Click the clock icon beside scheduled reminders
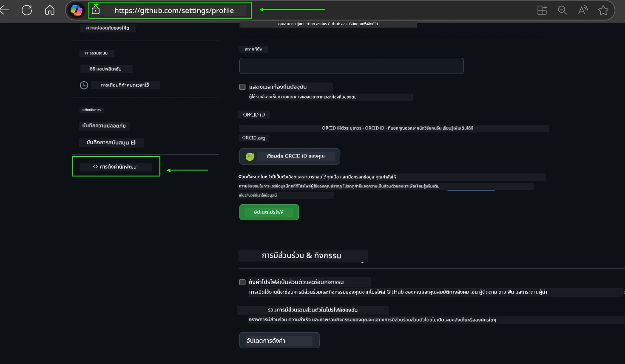This screenshot has height=364, width=625. (x=83, y=85)
